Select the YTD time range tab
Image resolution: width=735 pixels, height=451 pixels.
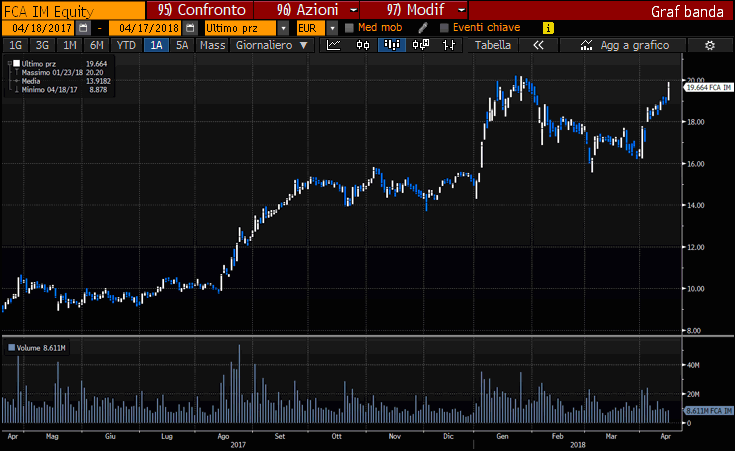[x=126, y=45]
